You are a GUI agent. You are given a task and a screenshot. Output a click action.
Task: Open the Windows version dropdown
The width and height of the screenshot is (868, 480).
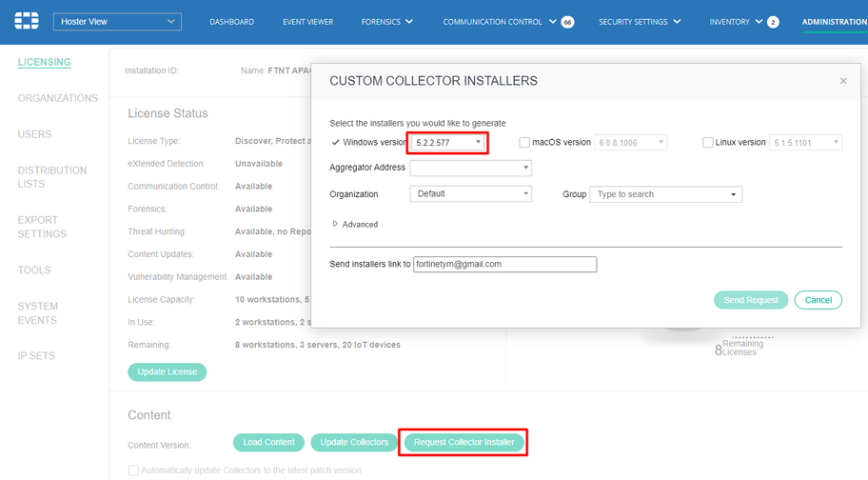447,143
